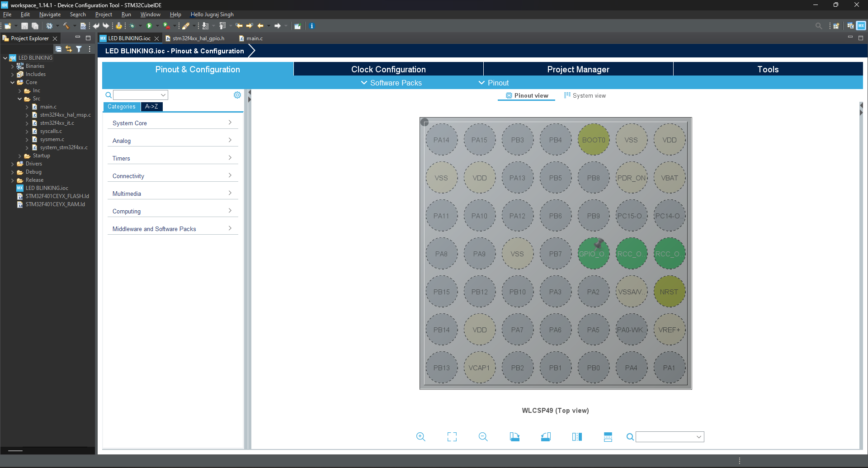Viewport: 868px width, 468px height.
Task: Click pin PB13 on the chip
Action: click(441, 368)
